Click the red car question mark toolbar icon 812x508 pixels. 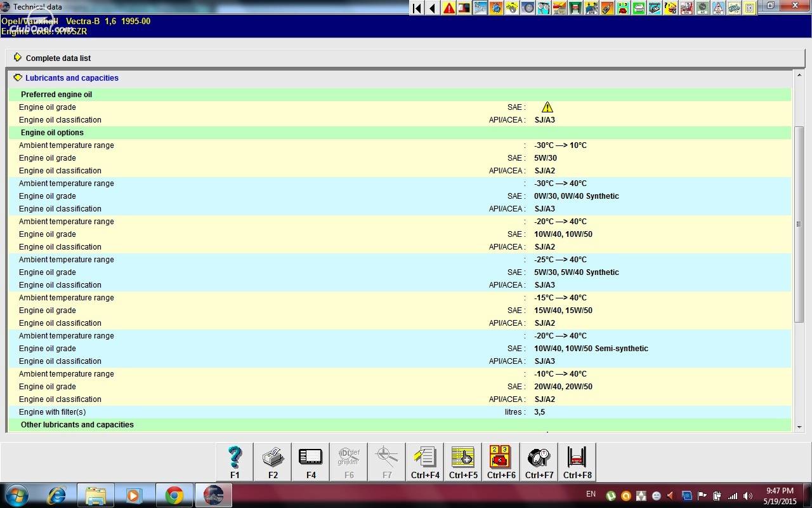671,8
